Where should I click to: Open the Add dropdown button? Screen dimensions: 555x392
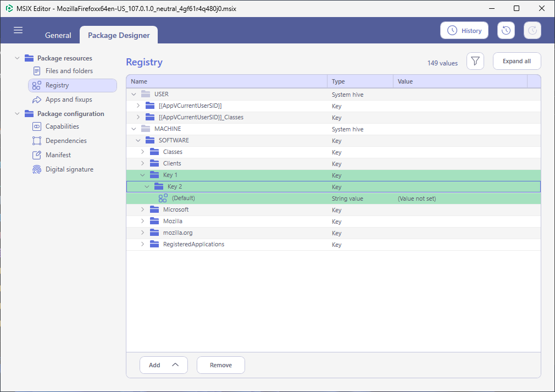click(x=164, y=365)
